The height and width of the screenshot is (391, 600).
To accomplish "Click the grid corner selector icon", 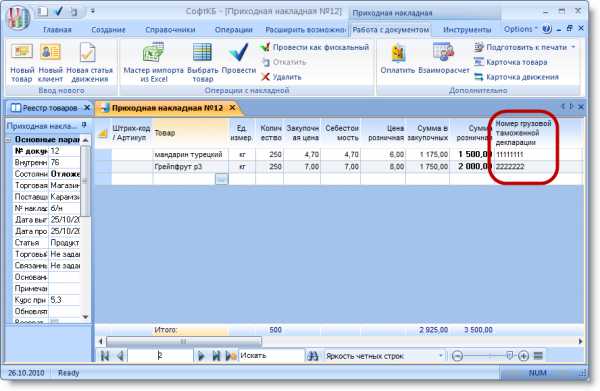I will tap(103, 133).
